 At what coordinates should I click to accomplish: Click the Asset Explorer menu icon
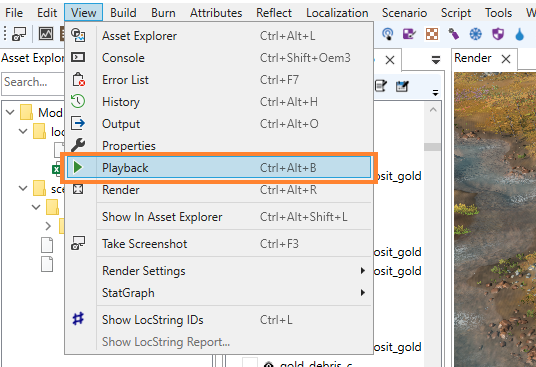78,36
